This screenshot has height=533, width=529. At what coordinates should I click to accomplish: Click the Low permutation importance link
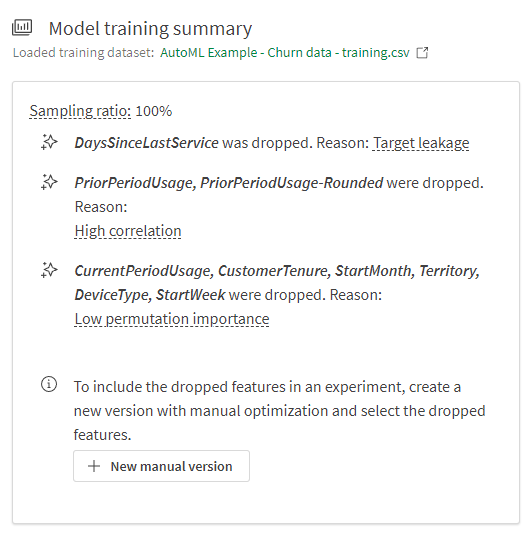click(x=172, y=319)
